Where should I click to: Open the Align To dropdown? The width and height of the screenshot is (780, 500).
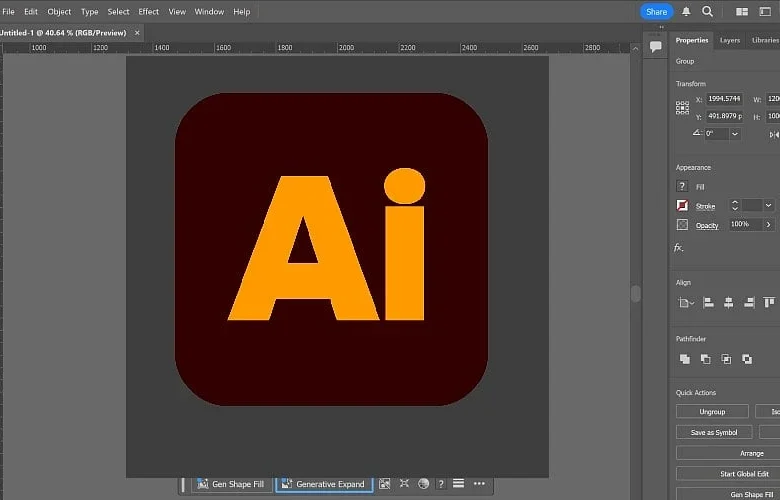(x=686, y=302)
